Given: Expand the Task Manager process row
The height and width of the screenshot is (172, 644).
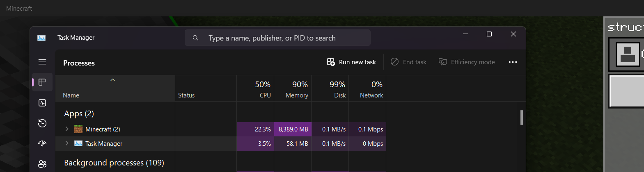Looking at the screenshot, I should point(67,143).
